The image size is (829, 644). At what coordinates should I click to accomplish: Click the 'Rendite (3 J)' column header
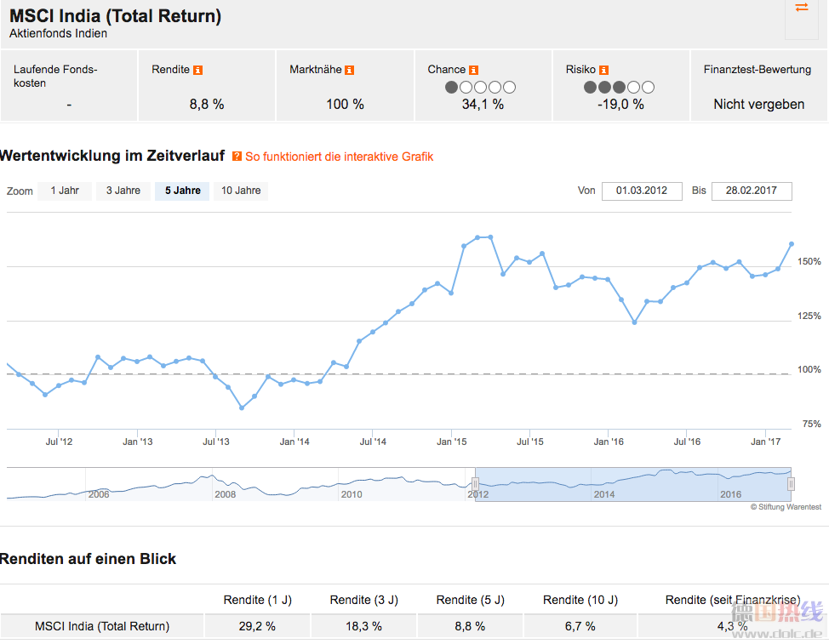(363, 600)
